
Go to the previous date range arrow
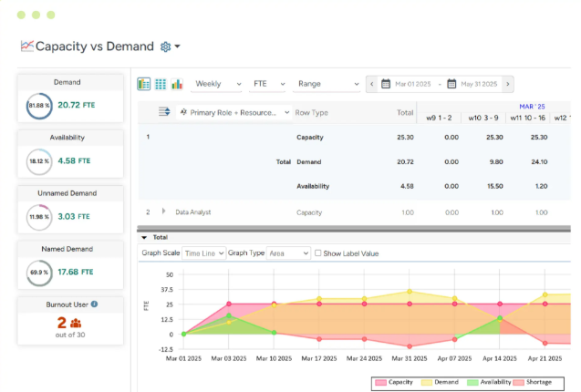tap(372, 84)
